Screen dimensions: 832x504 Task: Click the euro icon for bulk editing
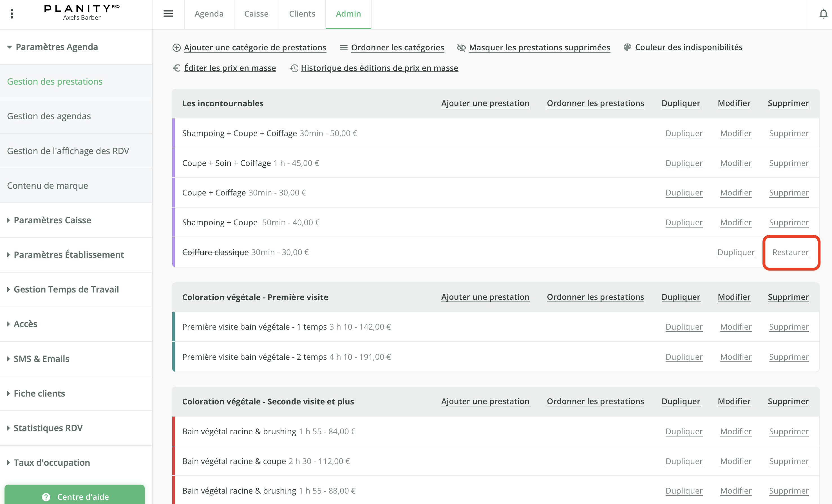(176, 68)
